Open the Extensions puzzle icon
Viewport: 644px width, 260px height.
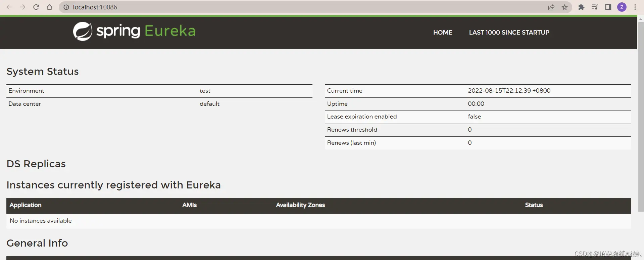tap(581, 7)
